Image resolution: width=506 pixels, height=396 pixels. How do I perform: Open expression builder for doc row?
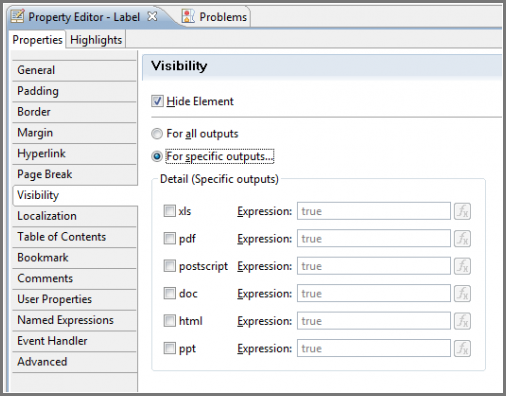462,294
